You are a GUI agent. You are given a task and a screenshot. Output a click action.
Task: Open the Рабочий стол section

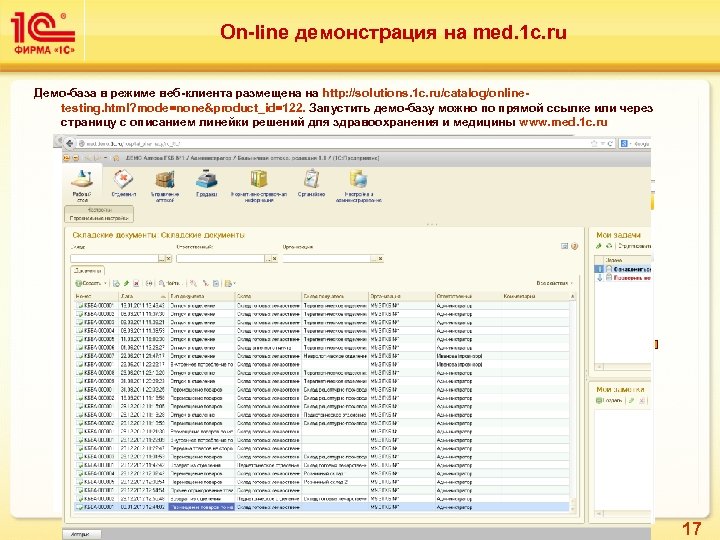tap(82, 186)
